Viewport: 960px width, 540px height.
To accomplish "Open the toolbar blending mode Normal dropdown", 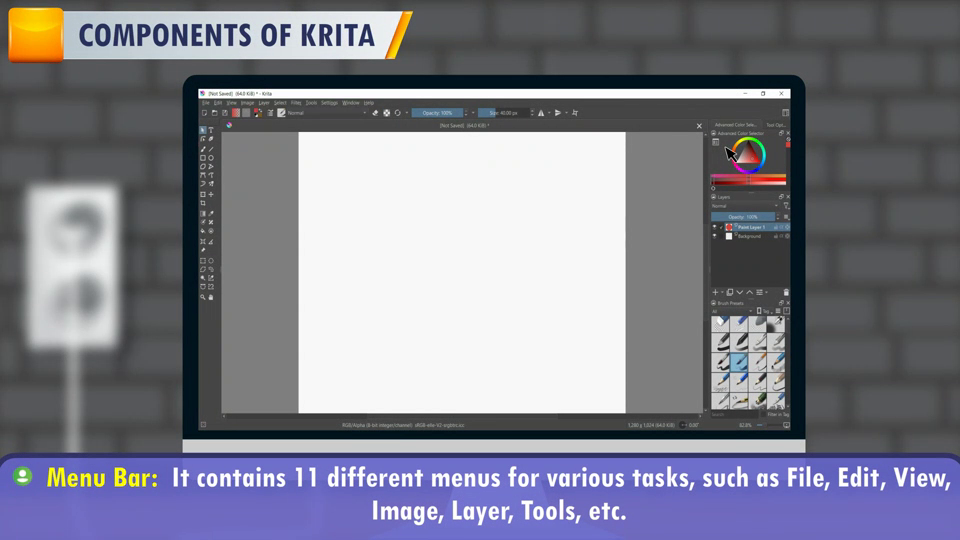I will [327, 113].
